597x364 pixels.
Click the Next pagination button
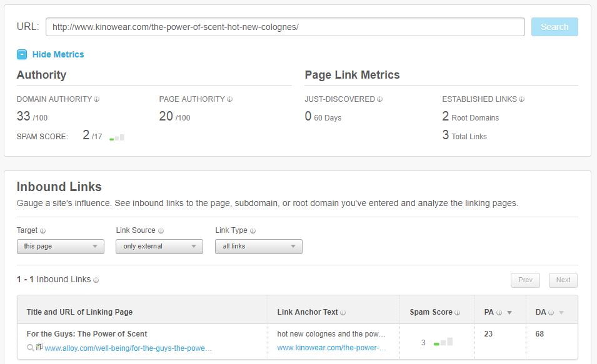(563, 280)
